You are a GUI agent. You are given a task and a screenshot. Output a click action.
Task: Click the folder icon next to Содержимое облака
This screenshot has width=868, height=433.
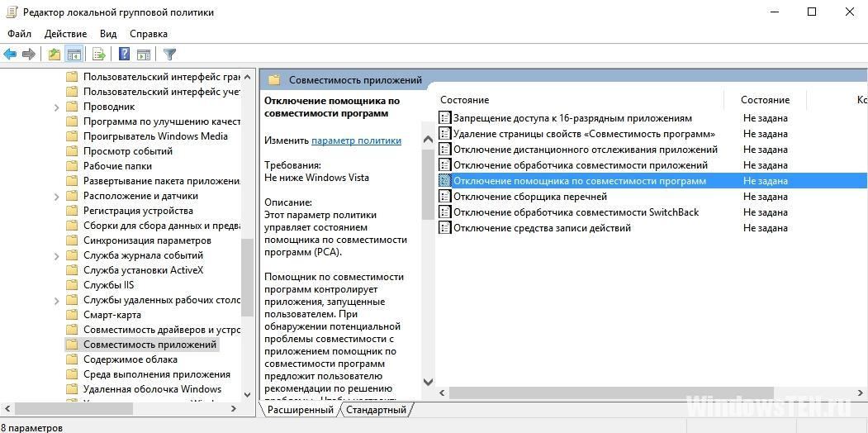click(x=71, y=359)
